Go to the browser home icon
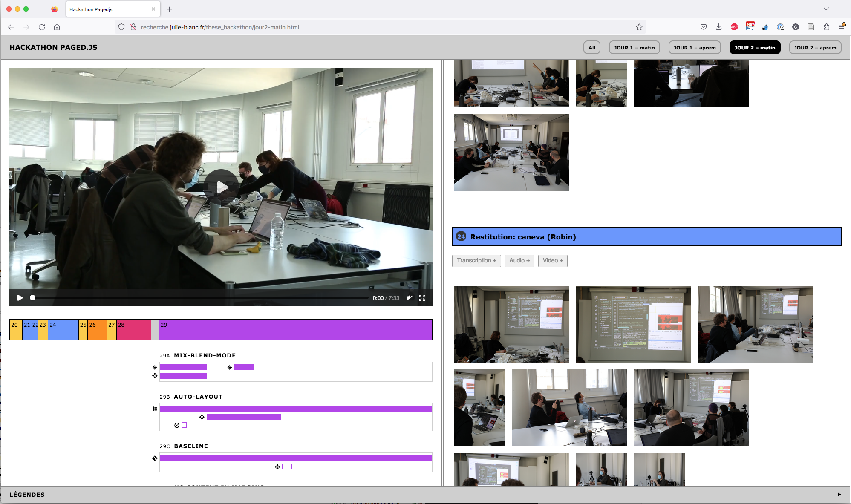The height and width of the screenshot is (504, 851). [x=57, y=27]
